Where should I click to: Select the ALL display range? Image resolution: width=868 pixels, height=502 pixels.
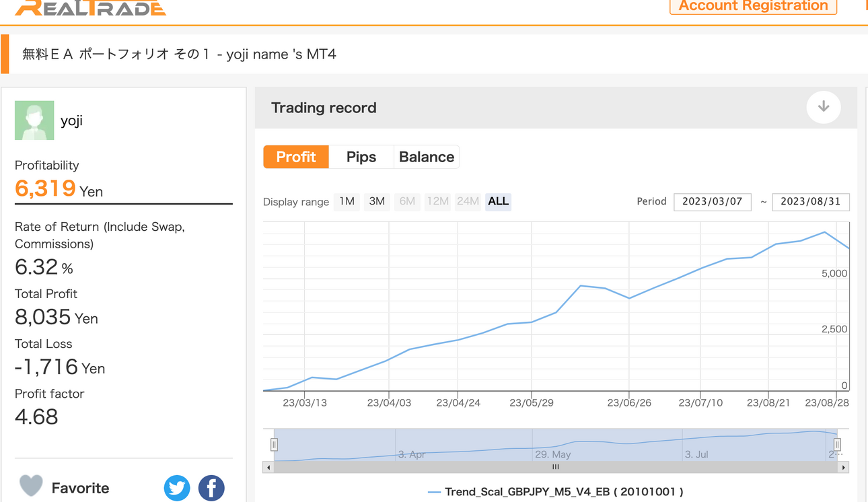coord(498,201)
